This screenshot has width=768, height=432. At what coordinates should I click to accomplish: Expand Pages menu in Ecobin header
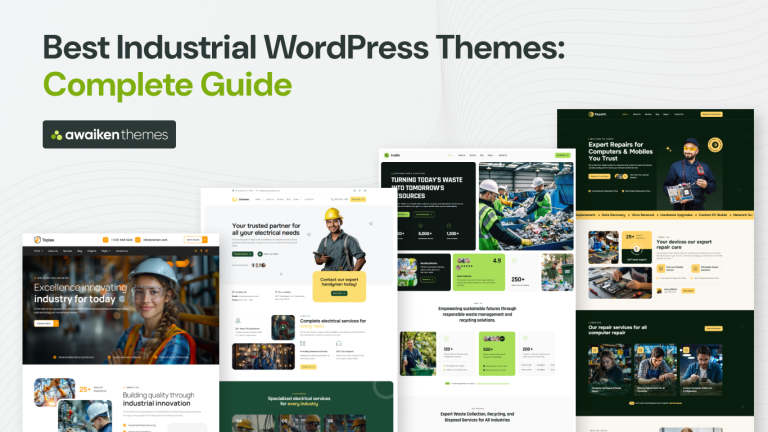pyautogui.click(x=490, y=155)
